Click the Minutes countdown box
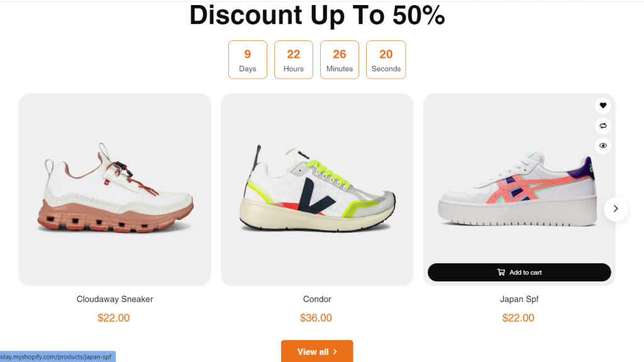 tap(340, 60)
